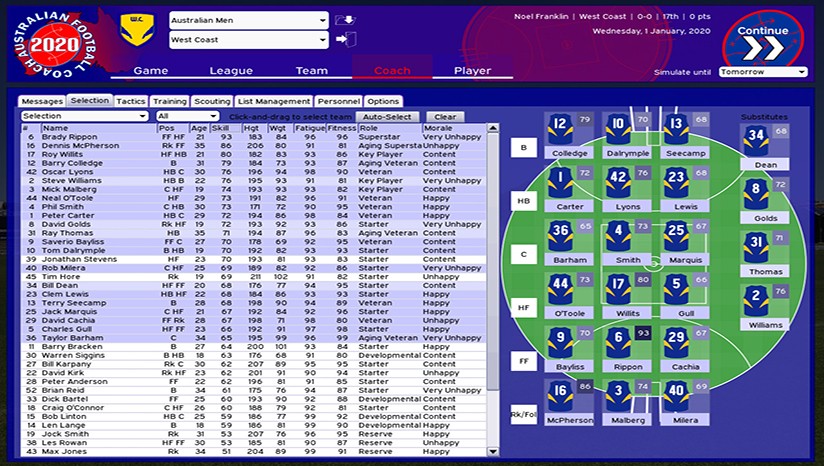The image size is (824, 466).
Task: Click the Auto-Select button
Action: (387, 117)
